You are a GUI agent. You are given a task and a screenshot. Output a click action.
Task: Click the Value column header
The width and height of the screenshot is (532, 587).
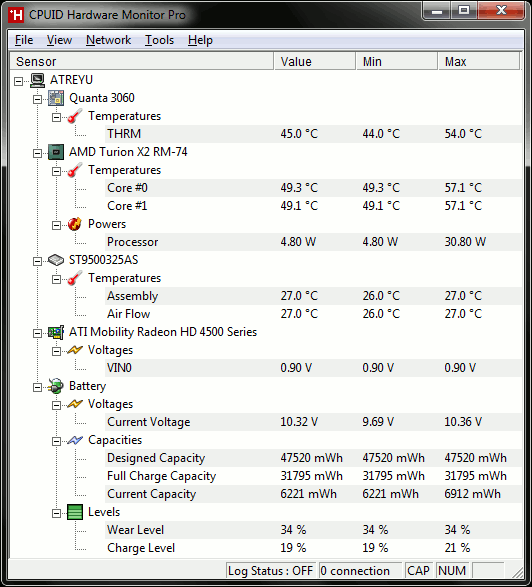(x=315, y=61)
